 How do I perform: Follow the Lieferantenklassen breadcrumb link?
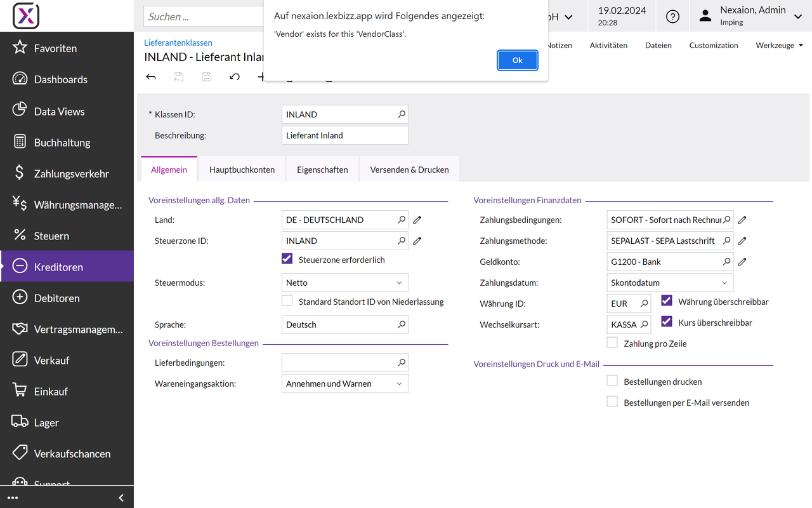(x=178, y=43)
